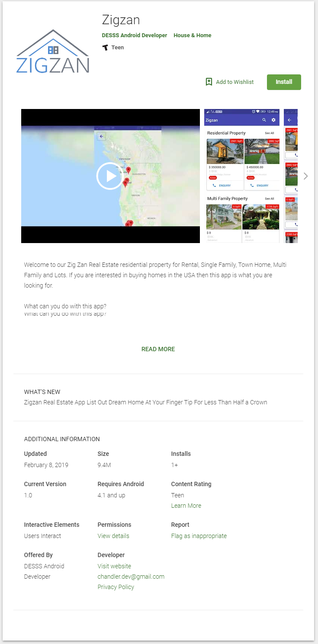Click the Content Rating label

tap(191, 484)
